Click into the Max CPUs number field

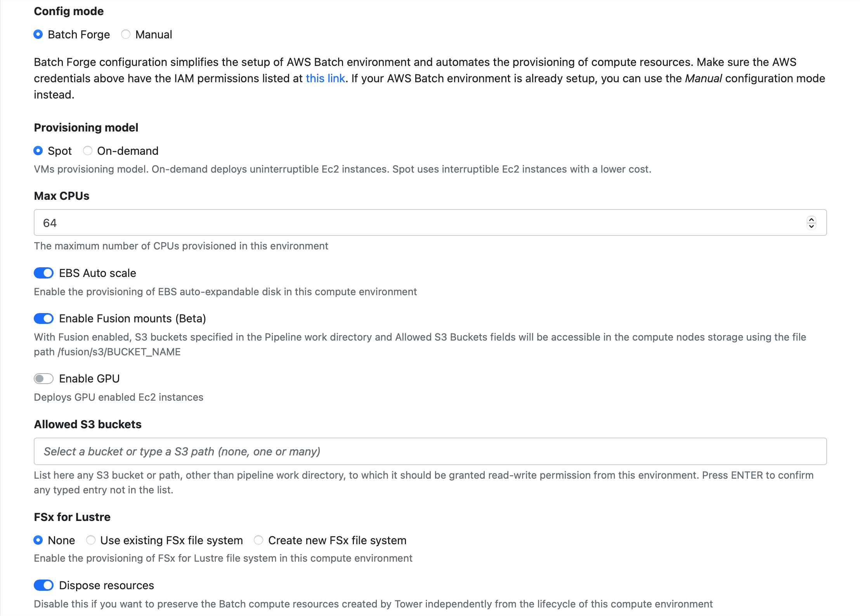tap(419, 223)
